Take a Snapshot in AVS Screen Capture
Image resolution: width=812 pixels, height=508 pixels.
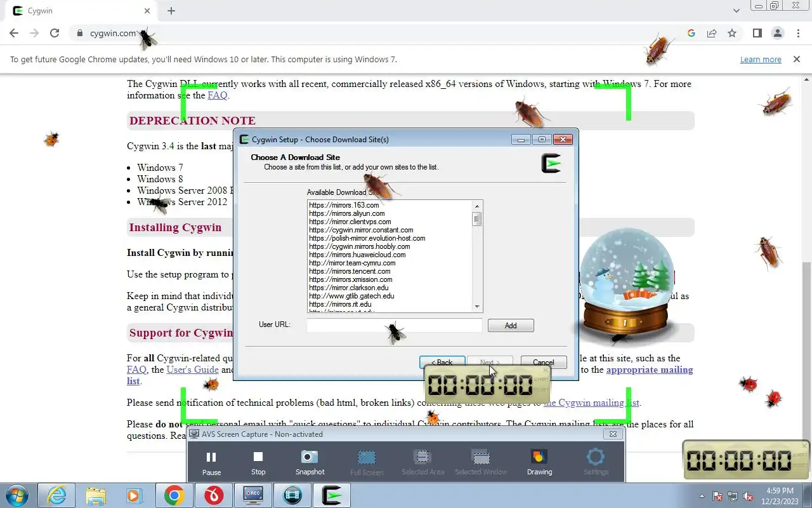click(x=310, y=463)
